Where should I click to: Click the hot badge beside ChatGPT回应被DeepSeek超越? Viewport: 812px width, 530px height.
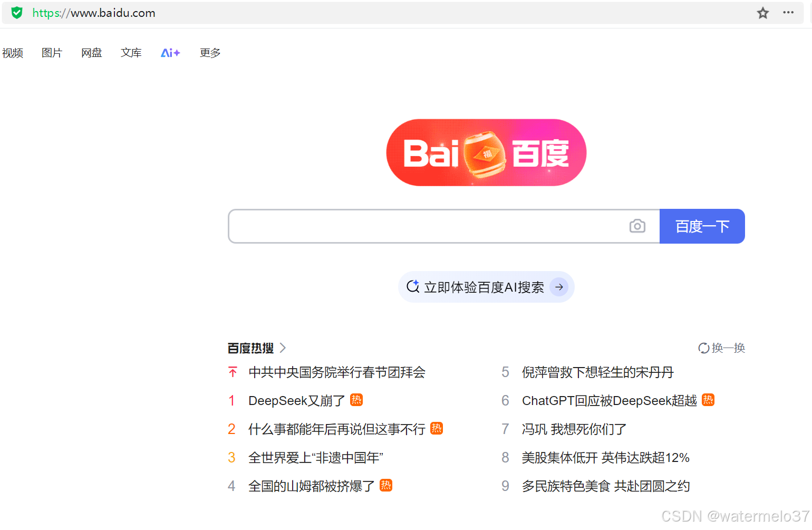click(708, 400)
